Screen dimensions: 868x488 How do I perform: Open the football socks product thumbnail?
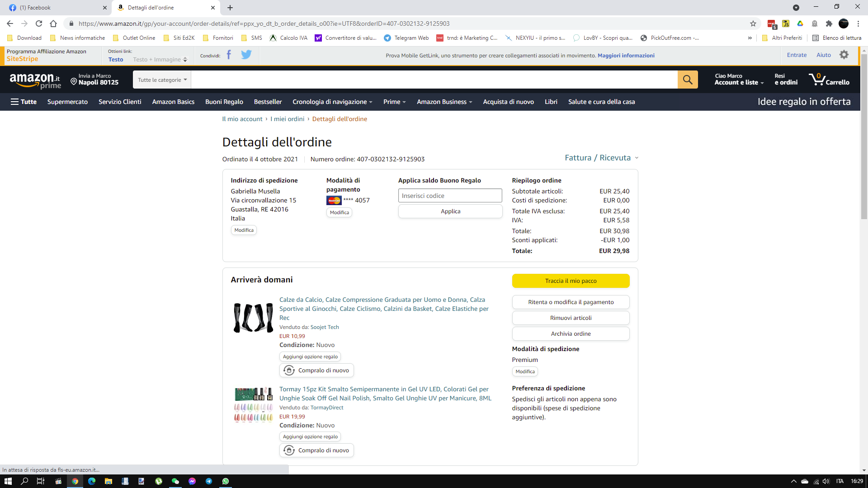(253, 318)
